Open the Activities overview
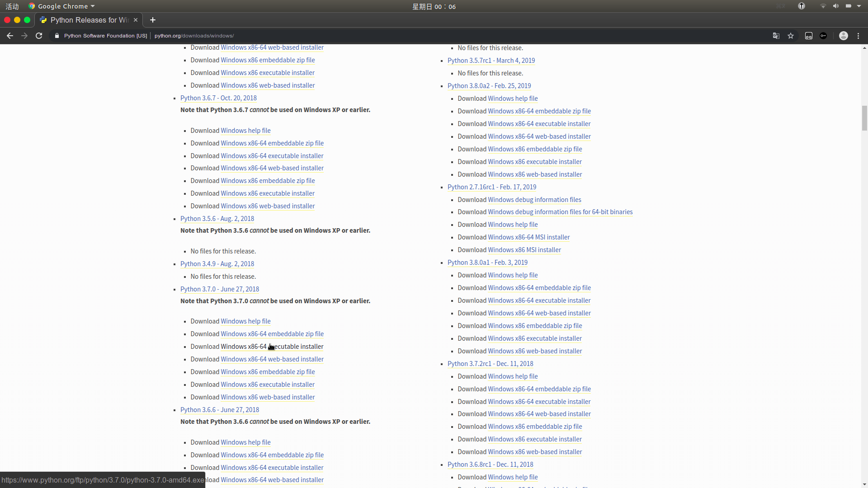 (x=12, y=6)
